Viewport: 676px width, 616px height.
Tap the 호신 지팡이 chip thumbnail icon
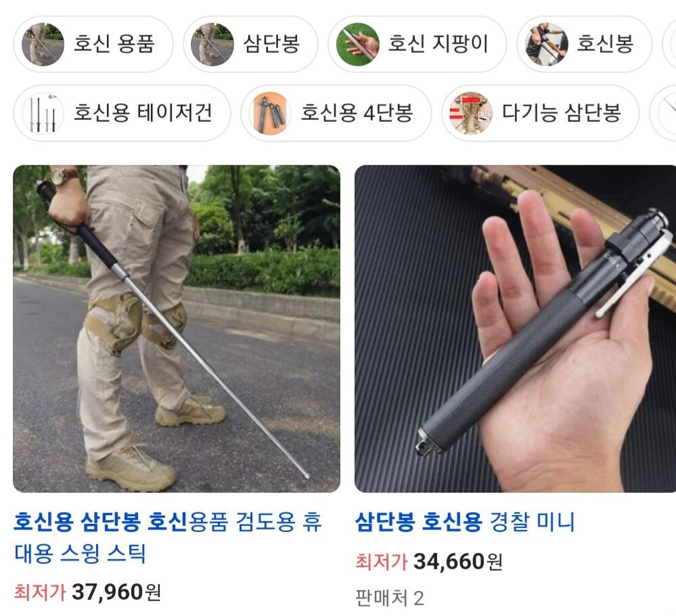(357, 44)
